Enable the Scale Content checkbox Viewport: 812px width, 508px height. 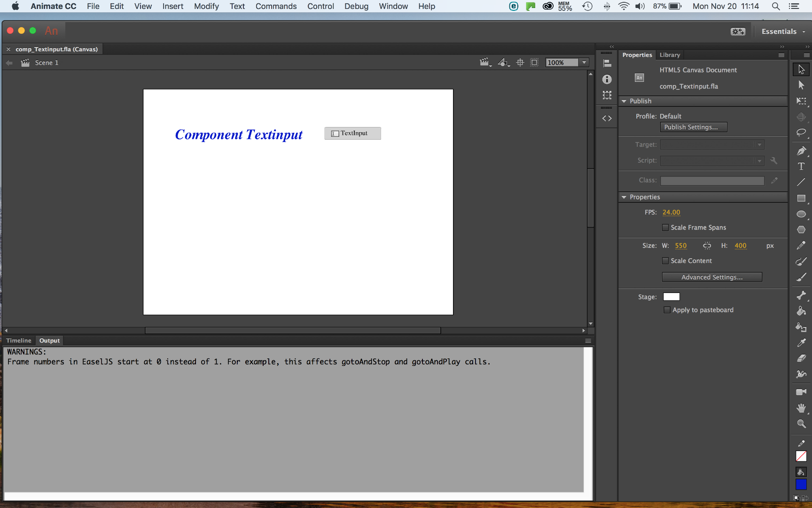pos(665,261)
